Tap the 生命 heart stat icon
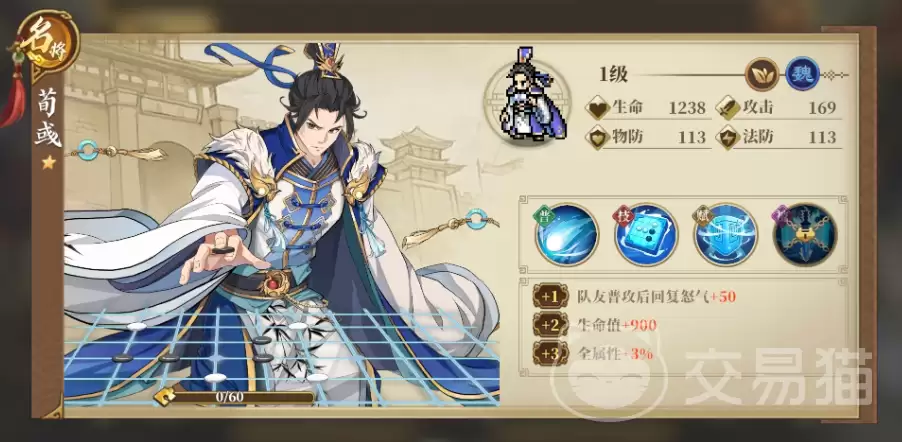Screen dimensions: 902x442 [x=597, y=108]
